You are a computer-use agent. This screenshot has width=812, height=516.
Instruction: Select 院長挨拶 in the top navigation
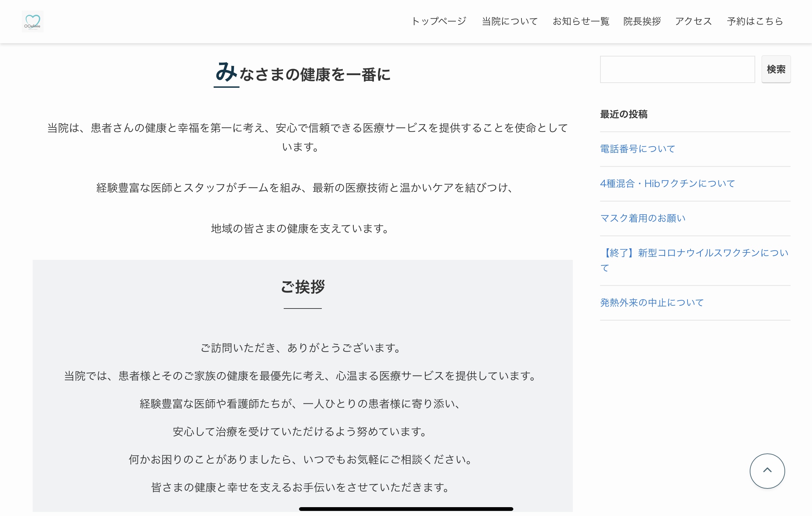tap(642, 21)
